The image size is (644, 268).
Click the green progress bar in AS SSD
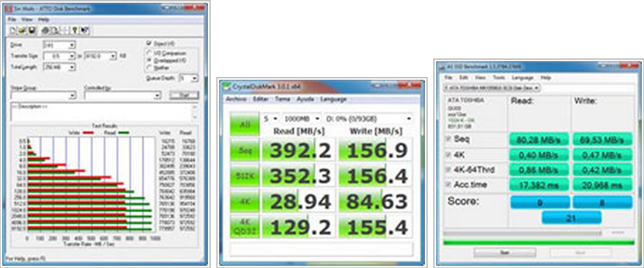click(x=539, y=243)
